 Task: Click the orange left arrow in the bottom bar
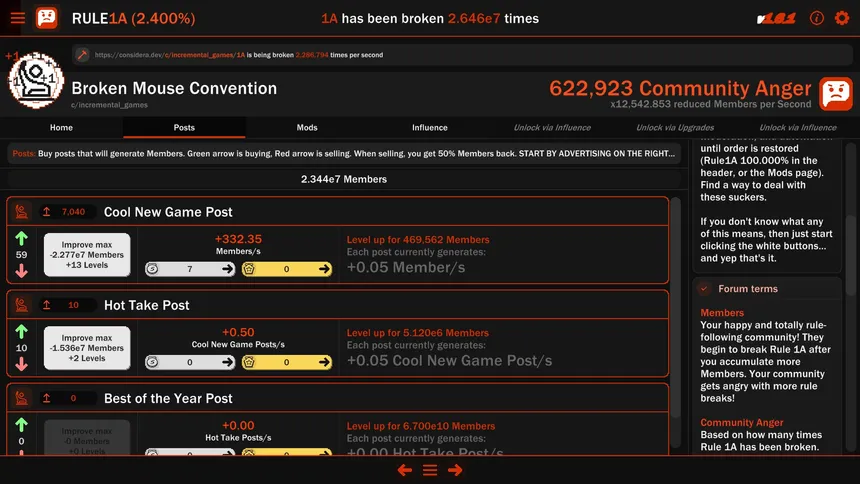[x=404, y=470]
